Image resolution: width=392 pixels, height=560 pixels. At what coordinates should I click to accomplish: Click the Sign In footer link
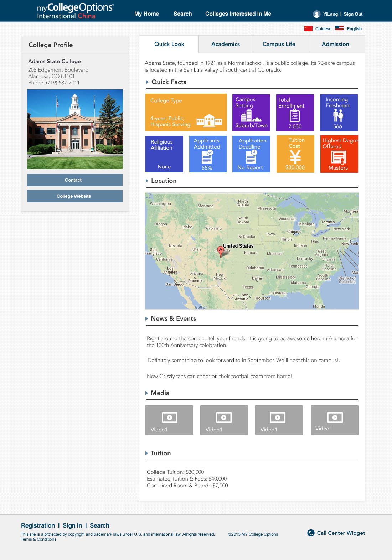point(72,525)
